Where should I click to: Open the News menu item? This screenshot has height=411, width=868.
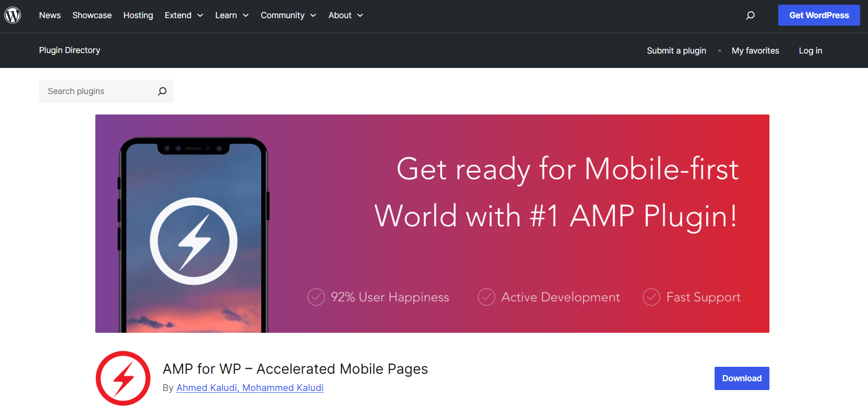point(50,15)
